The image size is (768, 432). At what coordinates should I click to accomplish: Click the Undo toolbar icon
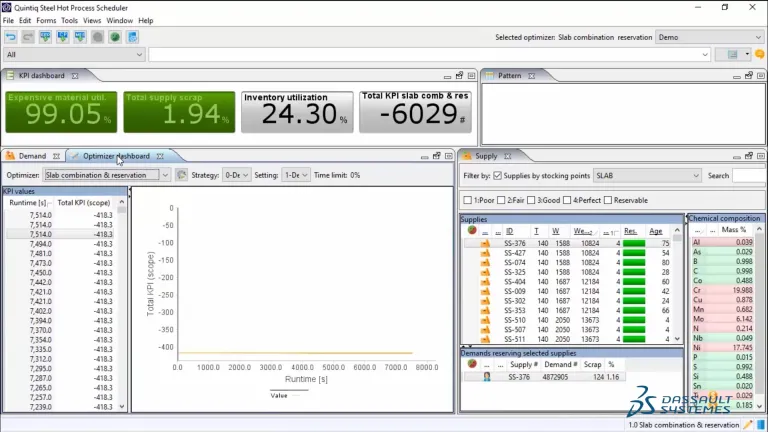[x=11, y=37]
